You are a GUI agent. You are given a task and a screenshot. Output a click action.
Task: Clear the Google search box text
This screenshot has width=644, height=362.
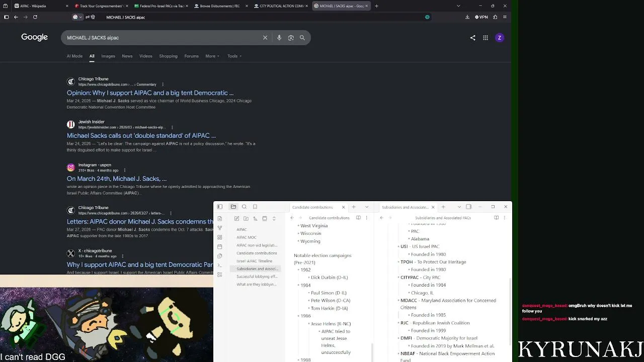click(265, 38)
